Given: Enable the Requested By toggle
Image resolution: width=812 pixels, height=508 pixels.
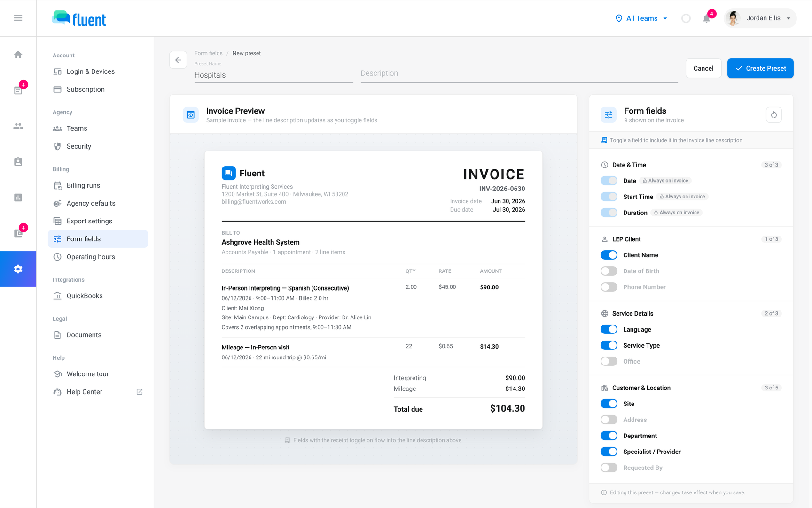Looking at the screenshot, I should (x=609, y=468).
